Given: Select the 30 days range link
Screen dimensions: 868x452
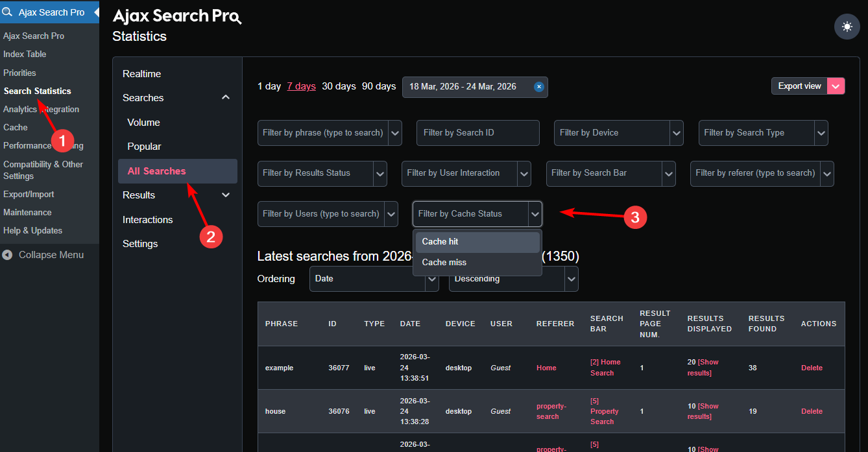Looking at the screenshot, I should click(x=339, y=86).
